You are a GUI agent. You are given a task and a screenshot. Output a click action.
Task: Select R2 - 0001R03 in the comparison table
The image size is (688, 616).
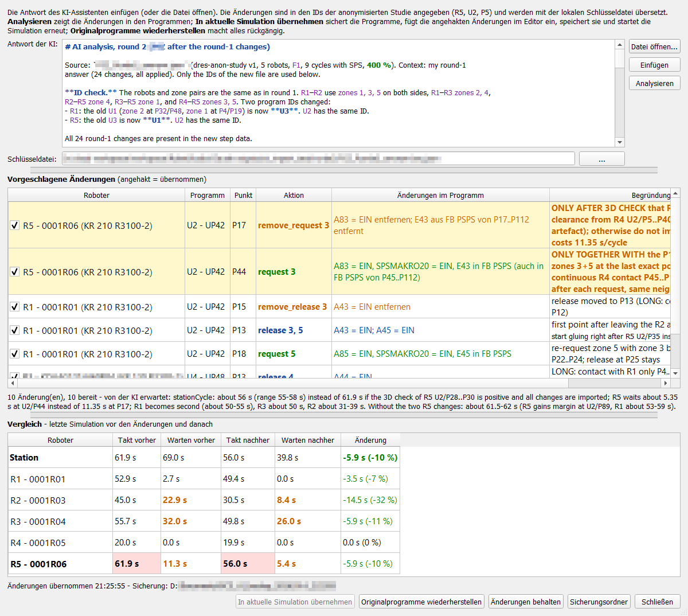coord(204,500)
